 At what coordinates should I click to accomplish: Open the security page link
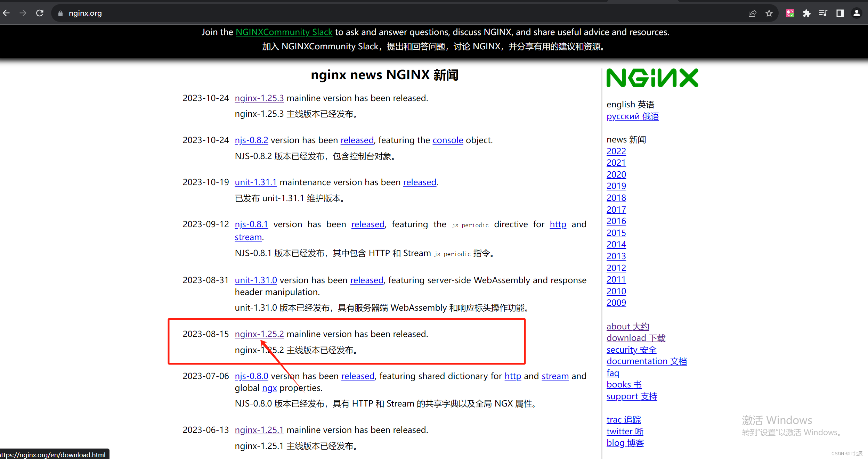point(632,350)
